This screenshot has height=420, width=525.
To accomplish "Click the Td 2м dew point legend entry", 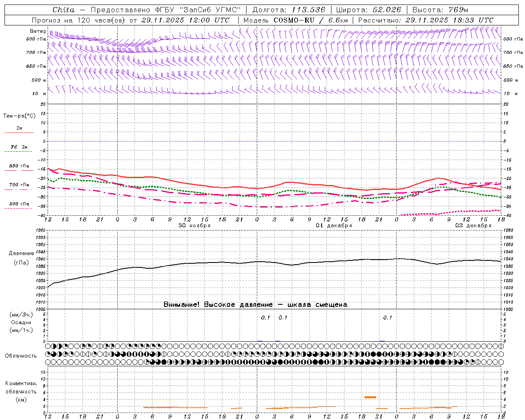I will tap(19, 147).
